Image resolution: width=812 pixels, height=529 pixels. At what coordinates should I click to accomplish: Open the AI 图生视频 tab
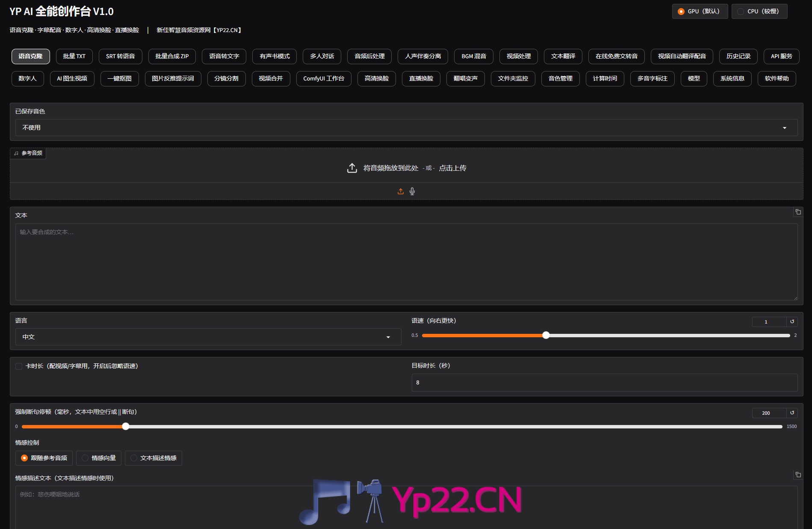click(x=72, y=78)
